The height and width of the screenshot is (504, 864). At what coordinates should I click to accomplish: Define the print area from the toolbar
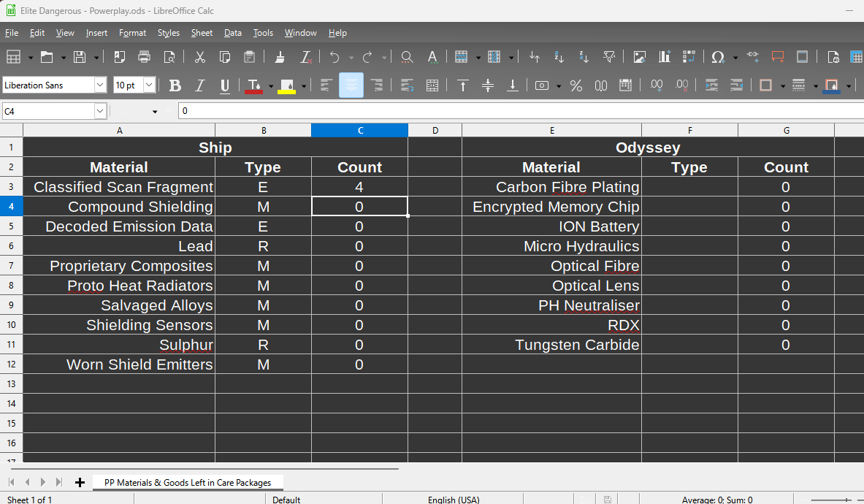pyautogui.click(x=833, y=57)
